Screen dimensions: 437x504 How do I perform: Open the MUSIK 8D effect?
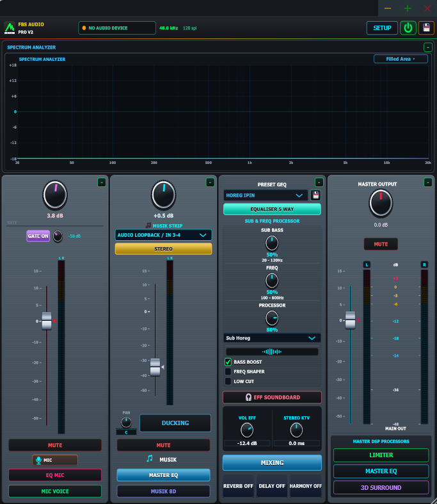click(163, 491)
